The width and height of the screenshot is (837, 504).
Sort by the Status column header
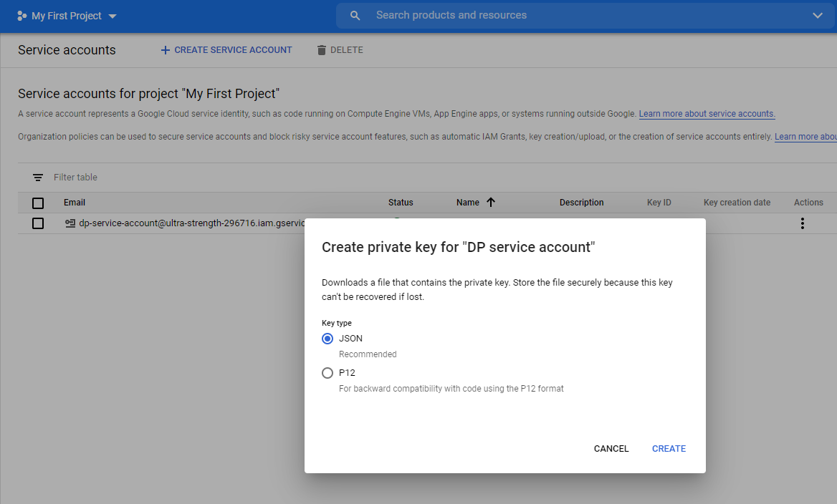click(401, 203)
